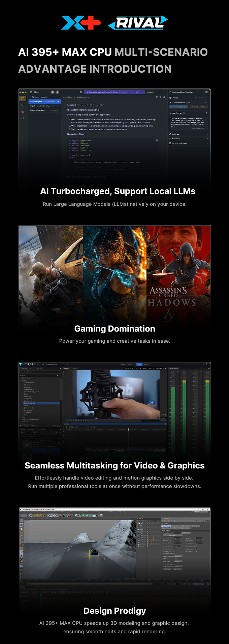Click the HitFilm Pro logo

29,364
